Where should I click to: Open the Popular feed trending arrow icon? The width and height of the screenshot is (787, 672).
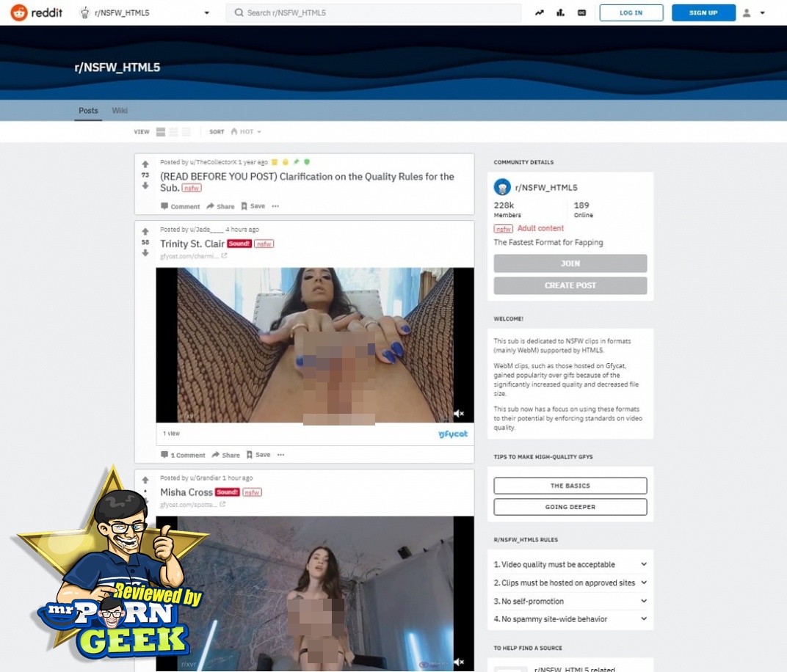(x=540, y=12)
